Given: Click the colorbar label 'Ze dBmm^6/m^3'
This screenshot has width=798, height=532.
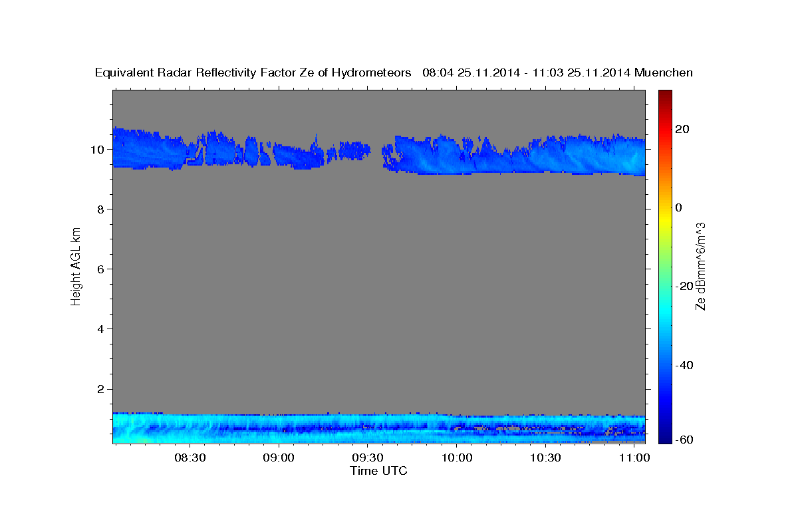Looking at the screenshot, I should pos(700,266).
